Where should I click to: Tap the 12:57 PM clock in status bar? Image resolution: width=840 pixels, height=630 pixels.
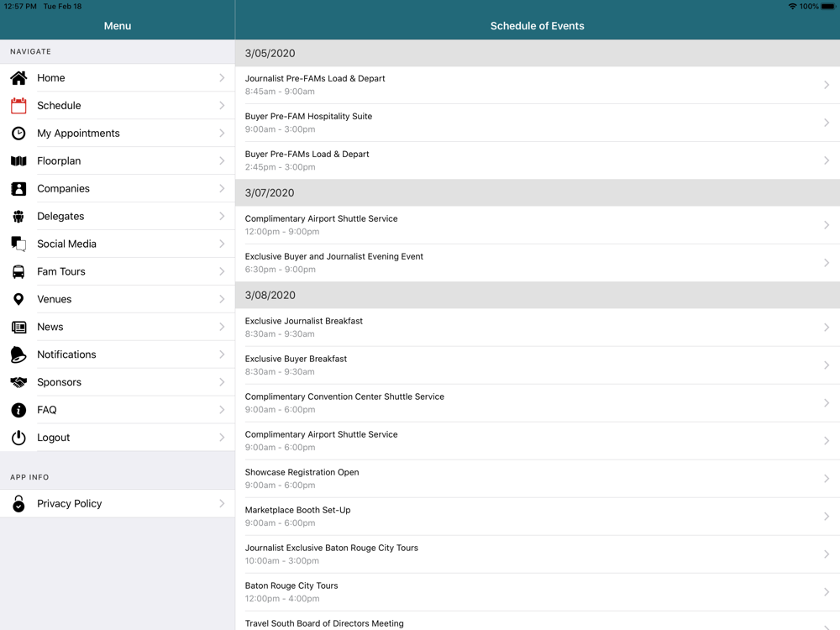(20, 7)
